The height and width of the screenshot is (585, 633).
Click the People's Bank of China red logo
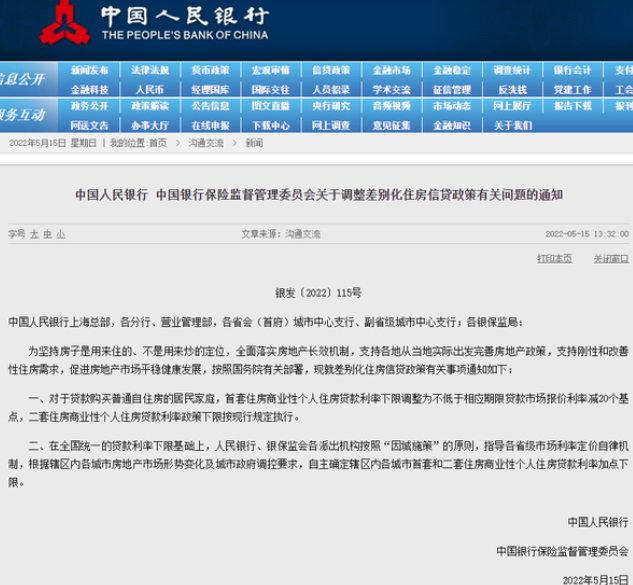65,23
